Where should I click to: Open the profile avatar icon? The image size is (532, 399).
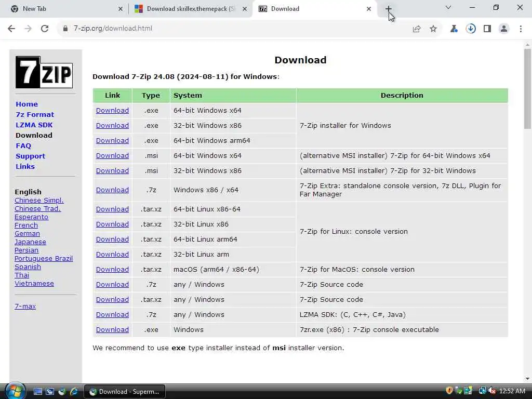point(504,29)
